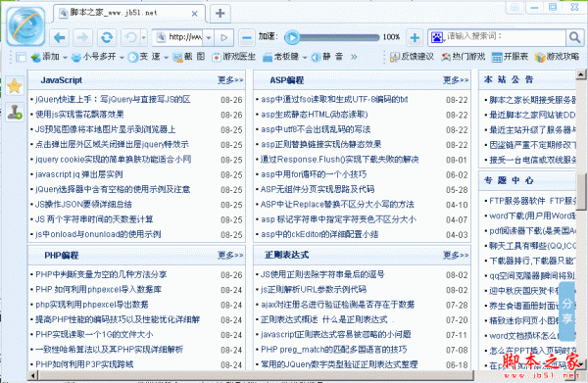Open article PHP中判断变量为空的几种方法分享
This screenshot has height=383, width=588.
point(101,274)
